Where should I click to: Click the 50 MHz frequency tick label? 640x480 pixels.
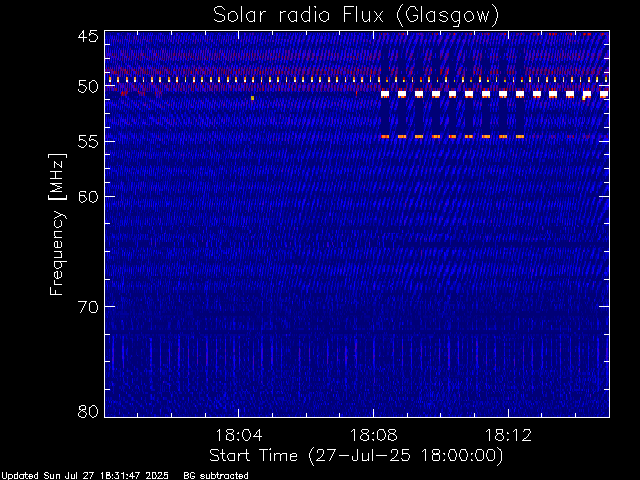[88, 87]
